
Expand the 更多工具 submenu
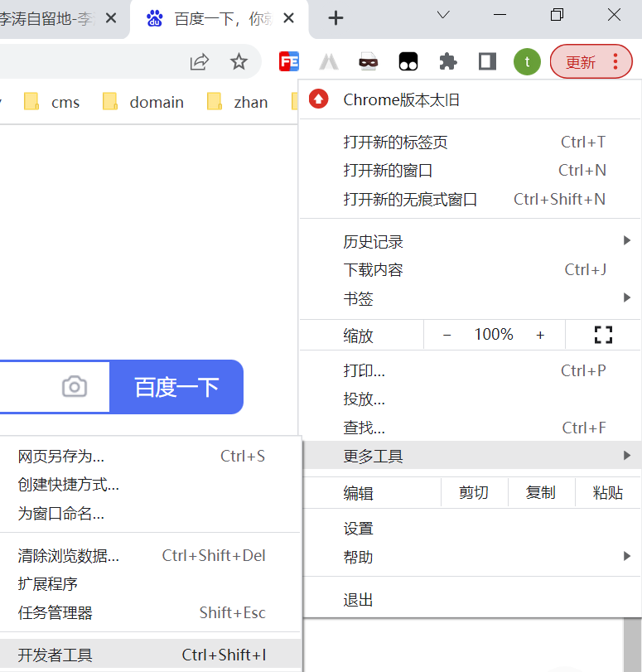click(471, 455)
